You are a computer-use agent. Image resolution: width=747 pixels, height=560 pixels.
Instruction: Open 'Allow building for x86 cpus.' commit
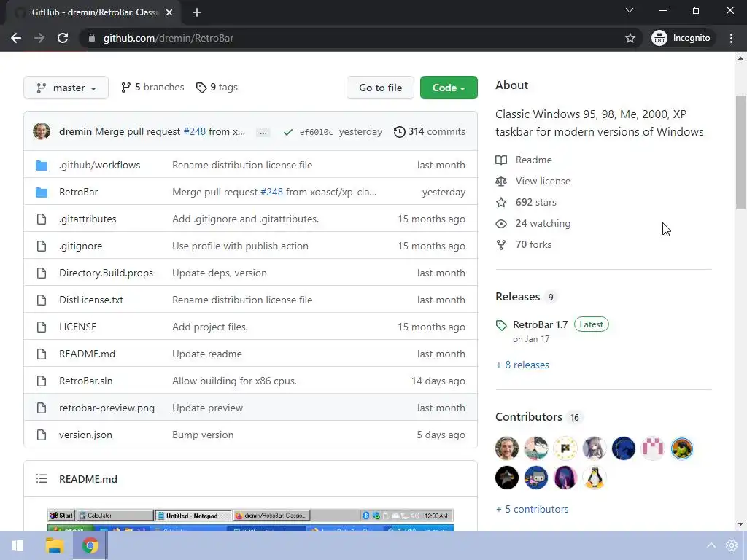point(234,381)
